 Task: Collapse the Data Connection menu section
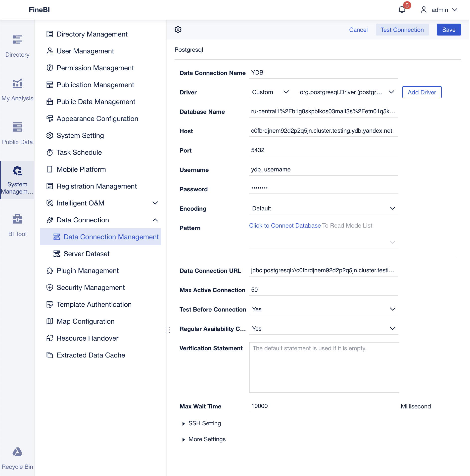coord(155,220)
